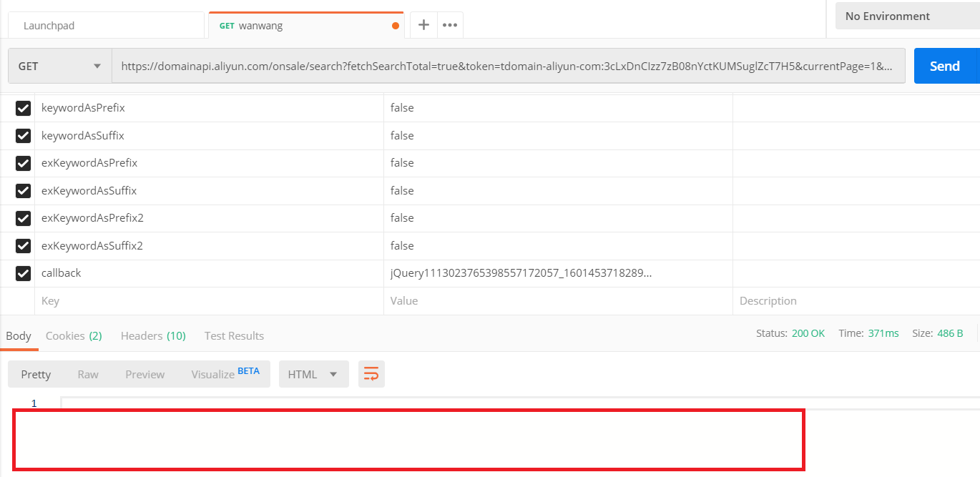Viewport: 980px width, 477px height.
Task: Click the keywordAsPrefix key name
Action: [x=83, y=108]
